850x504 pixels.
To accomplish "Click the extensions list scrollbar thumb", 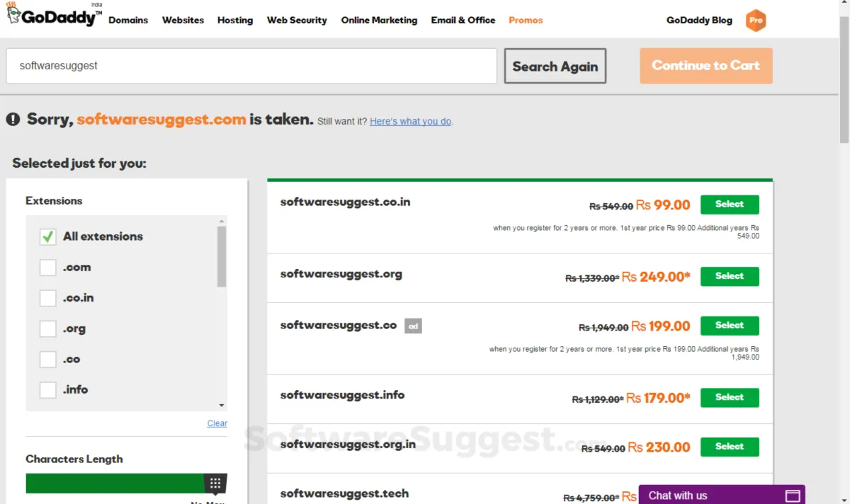I will 222,256.
